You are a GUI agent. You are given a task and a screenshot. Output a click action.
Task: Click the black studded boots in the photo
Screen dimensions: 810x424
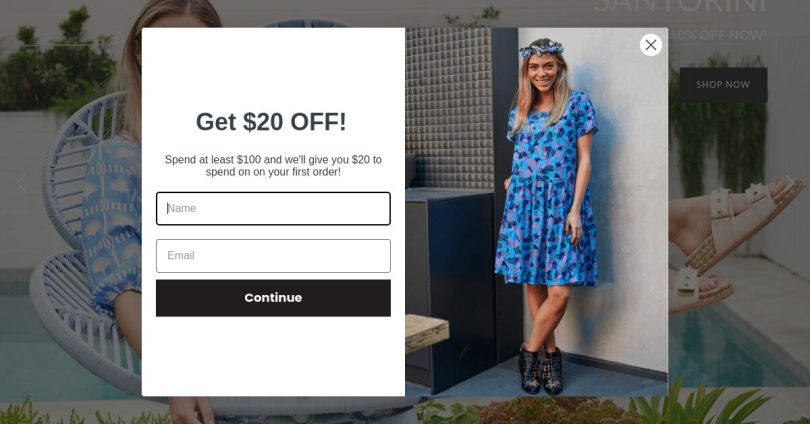[x=541, y=371]
